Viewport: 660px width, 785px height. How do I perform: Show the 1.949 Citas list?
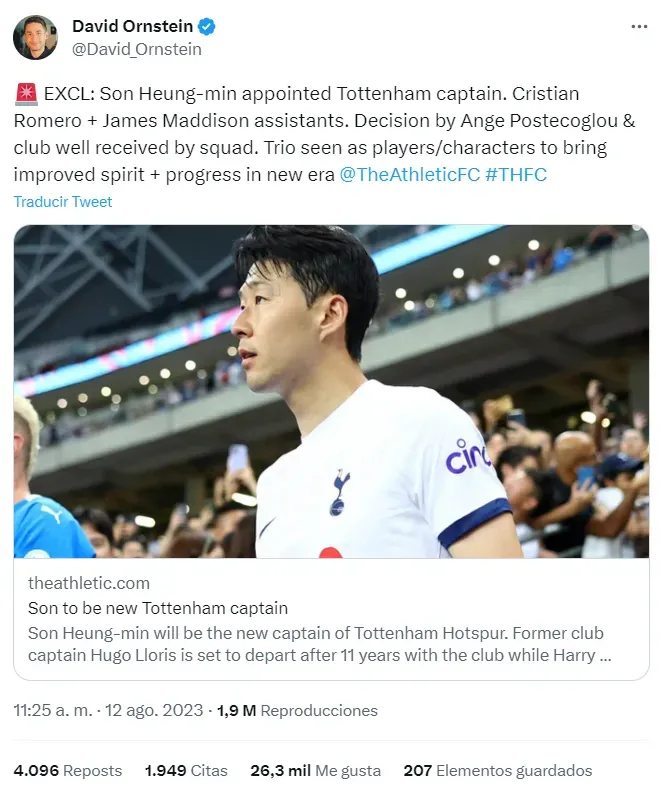point(186,770)
